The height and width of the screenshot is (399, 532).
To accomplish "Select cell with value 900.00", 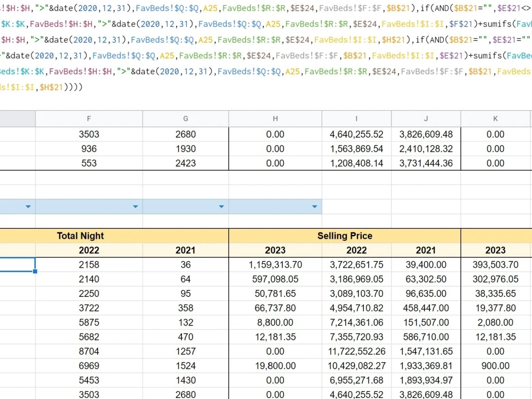I will point(495,366).
